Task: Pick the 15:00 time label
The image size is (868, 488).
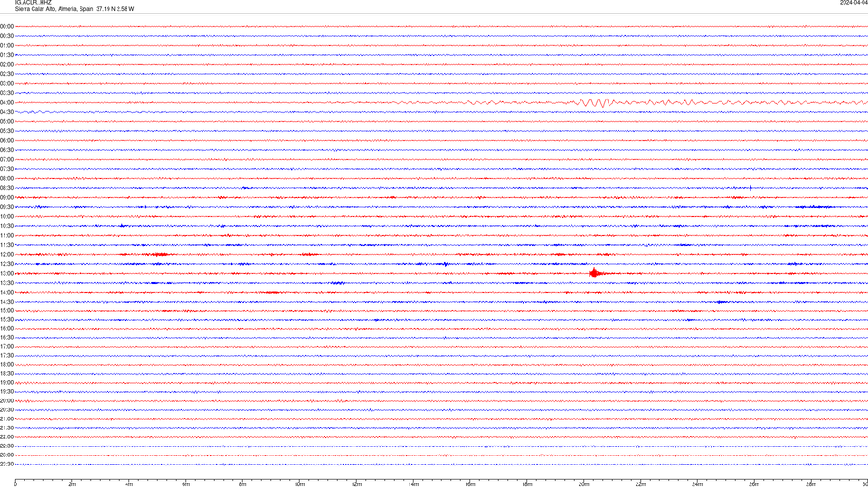Action: [x=6, y=310]
